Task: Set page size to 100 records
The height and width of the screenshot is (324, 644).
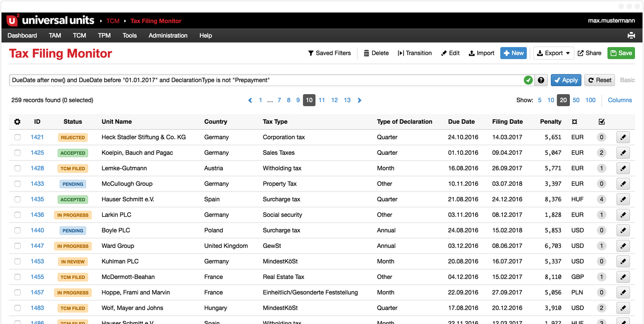Action: [590, 100]
